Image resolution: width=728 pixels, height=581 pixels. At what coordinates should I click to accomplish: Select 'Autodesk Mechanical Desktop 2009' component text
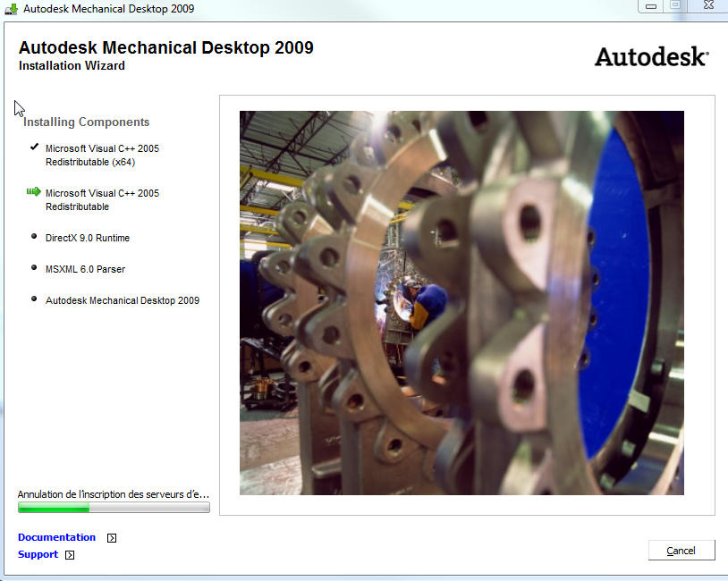click(x=123, y=300)
